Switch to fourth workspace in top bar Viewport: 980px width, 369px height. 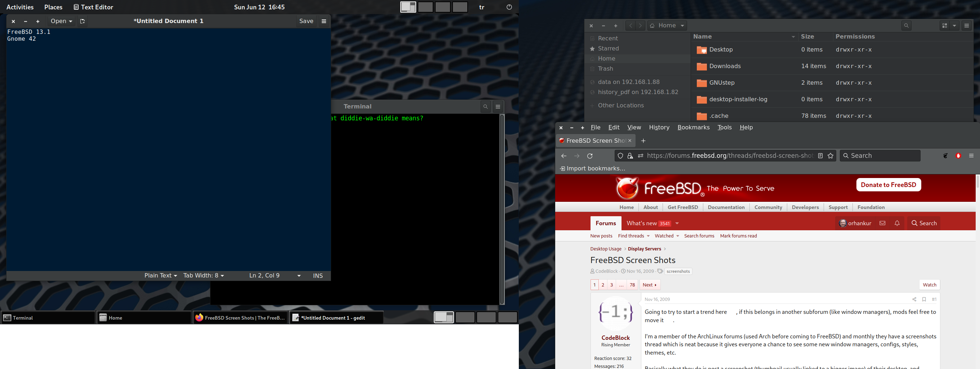coord(460,7)
